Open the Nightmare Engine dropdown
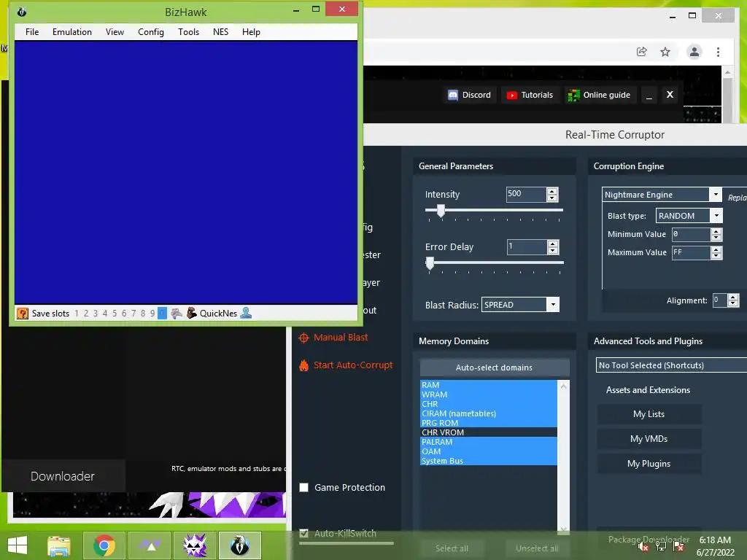The image size is (747, 560). click(715, 194)
